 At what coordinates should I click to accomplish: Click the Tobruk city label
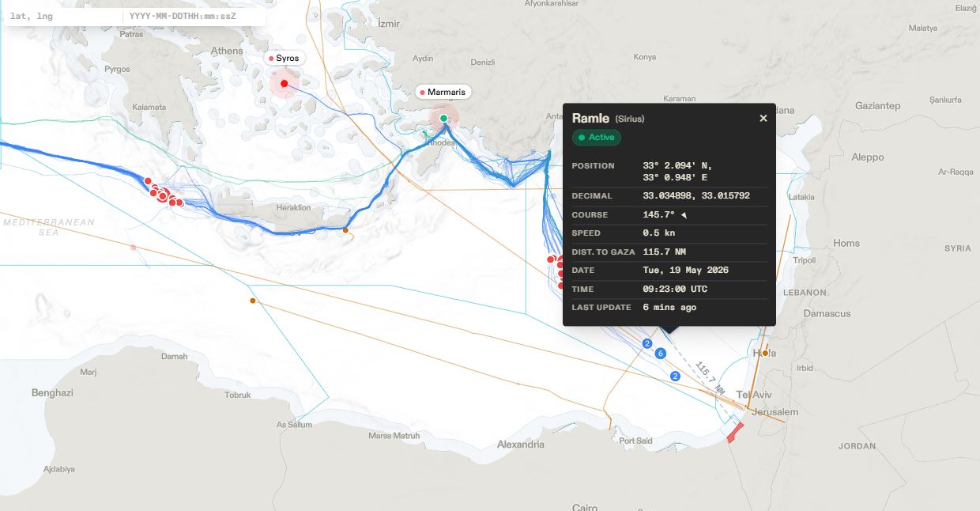click(237, 395)
